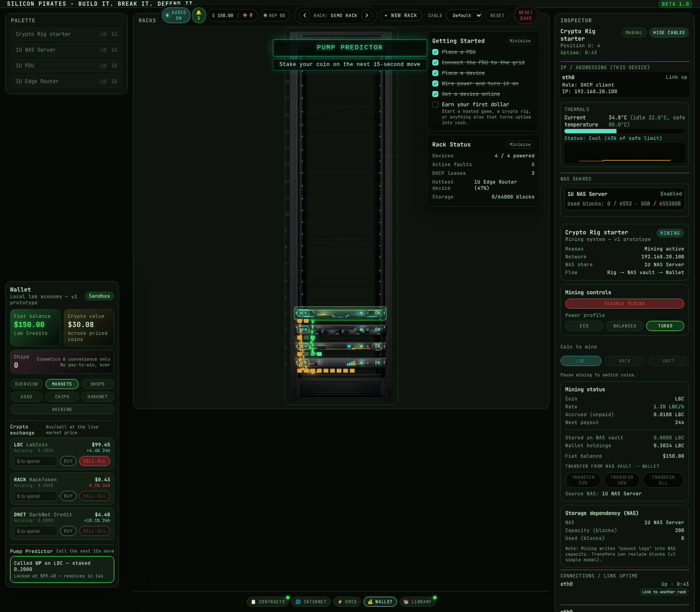Screen dimensions: 700x612
Task: Switch to the Overview wallet tab
Action: point(26,384)
